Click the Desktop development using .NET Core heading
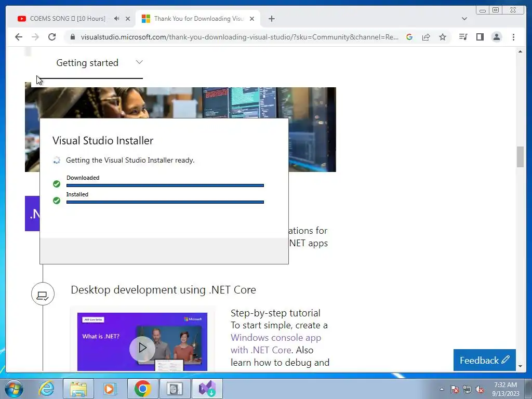This screenshot has width=532, height=399. tap(163, 290)
